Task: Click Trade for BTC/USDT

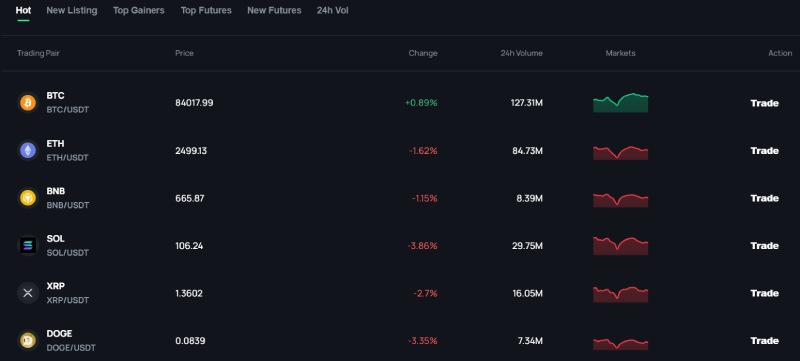Action: 764,103
